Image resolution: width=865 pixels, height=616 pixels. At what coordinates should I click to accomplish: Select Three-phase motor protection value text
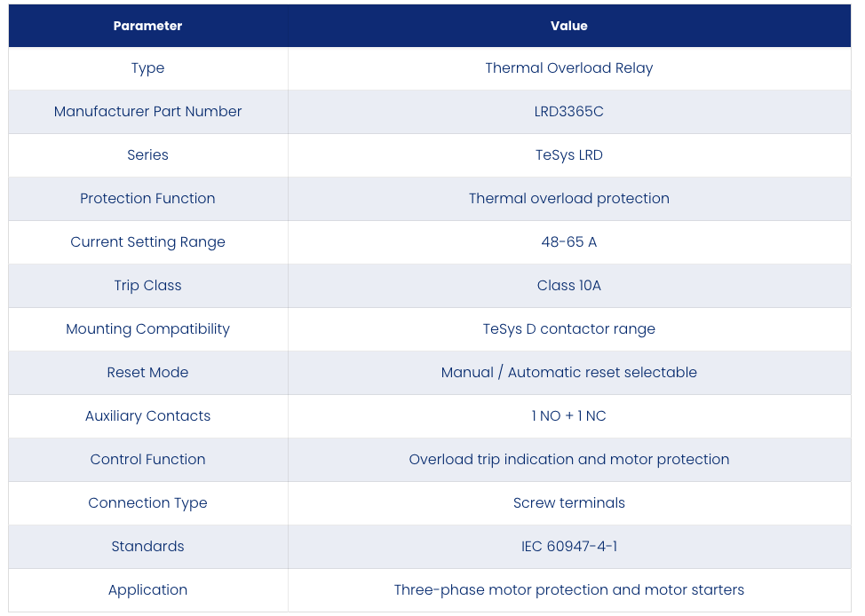(568, 590)
